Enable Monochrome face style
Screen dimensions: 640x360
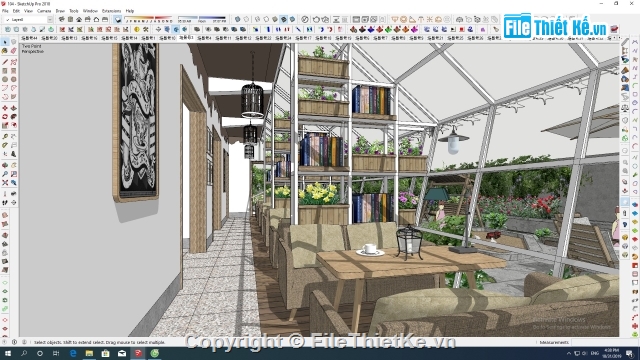pyautogui.click(x=292, y=19)
